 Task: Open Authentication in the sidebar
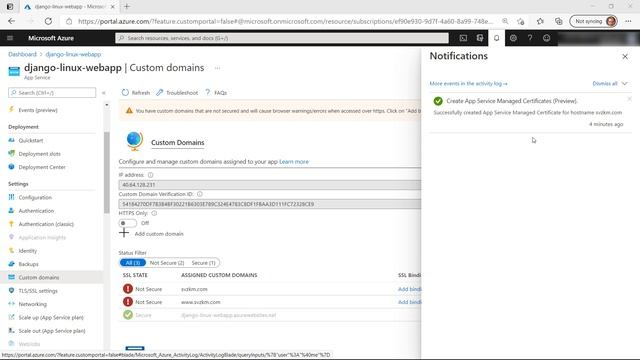click(36, 211)
